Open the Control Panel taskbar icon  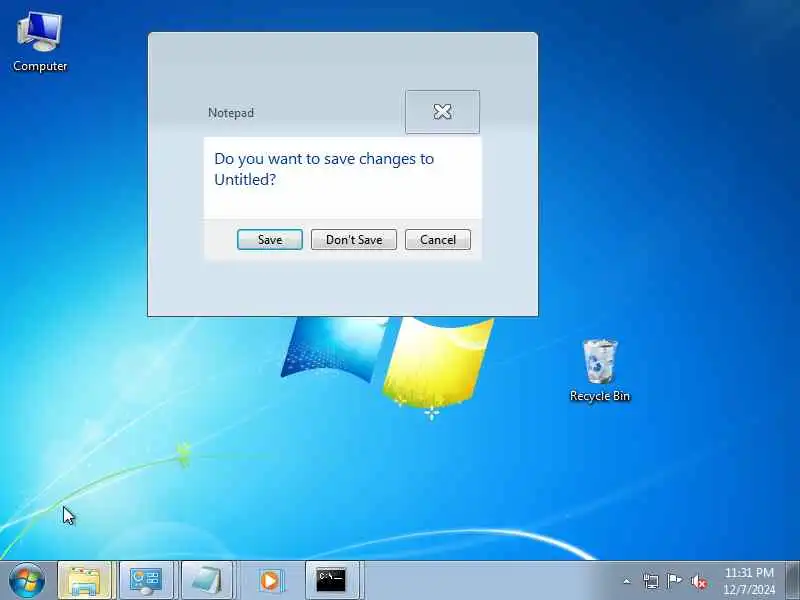click(x=146, y=580)
